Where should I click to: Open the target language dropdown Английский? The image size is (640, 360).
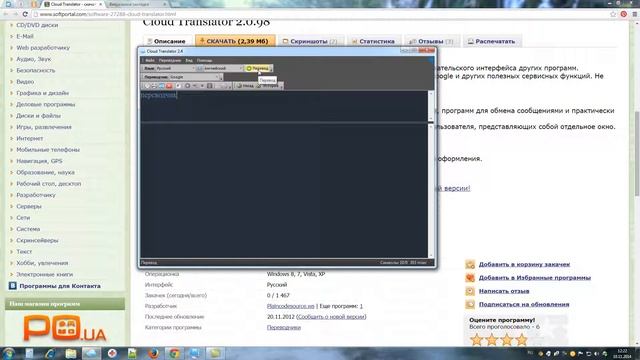(223, 68)
